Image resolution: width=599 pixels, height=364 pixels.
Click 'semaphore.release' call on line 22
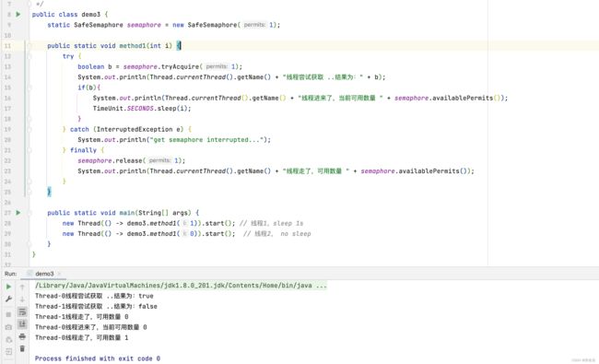pos(110,160)
